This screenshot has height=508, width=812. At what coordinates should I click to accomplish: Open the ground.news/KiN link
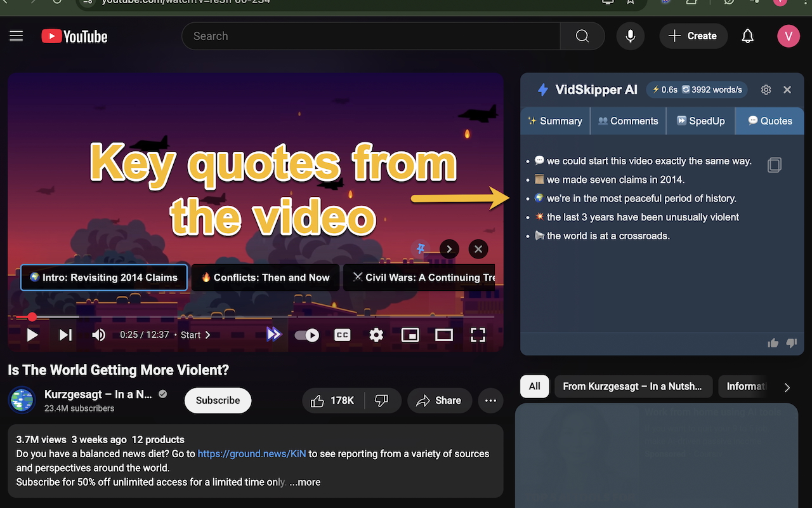pos(251,453)
